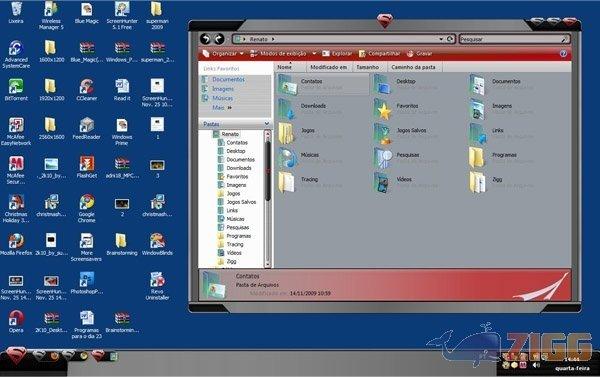Open the address bar history dropdown

pos(441,39)
